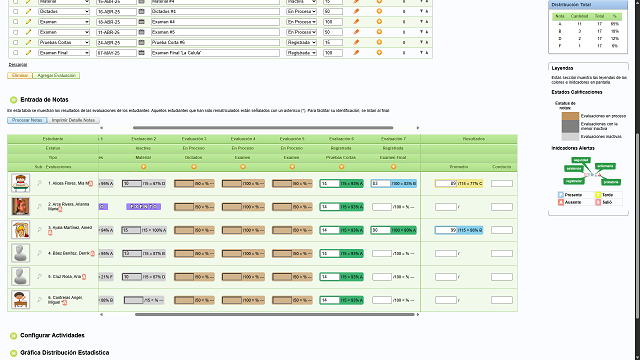This screenshot has height=360, width=640.
Task: Tick the checkbox for the Dictados #4 row
Action: pos(16,11)
